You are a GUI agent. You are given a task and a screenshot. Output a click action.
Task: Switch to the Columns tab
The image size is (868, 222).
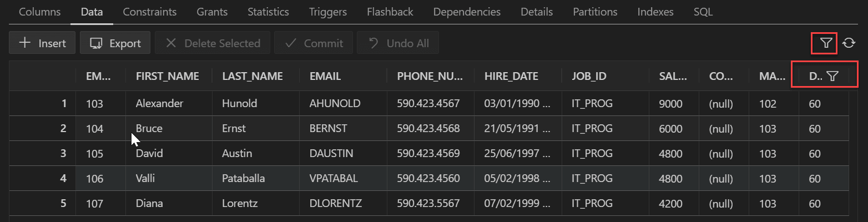coord(40,12)
